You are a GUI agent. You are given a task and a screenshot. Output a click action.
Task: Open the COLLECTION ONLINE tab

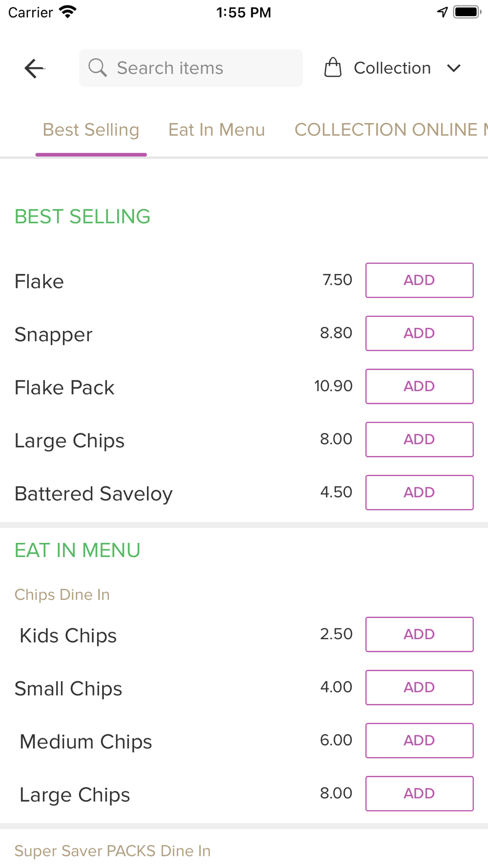(391, 130)
